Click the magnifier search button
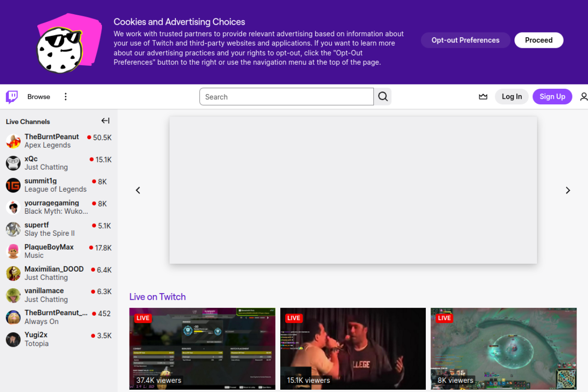Screen dimensions: 588x392 coord(383,97)
